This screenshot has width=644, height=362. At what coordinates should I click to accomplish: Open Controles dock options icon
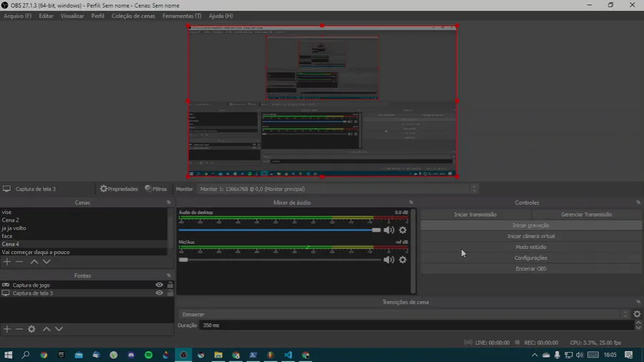tap(638, 202)
